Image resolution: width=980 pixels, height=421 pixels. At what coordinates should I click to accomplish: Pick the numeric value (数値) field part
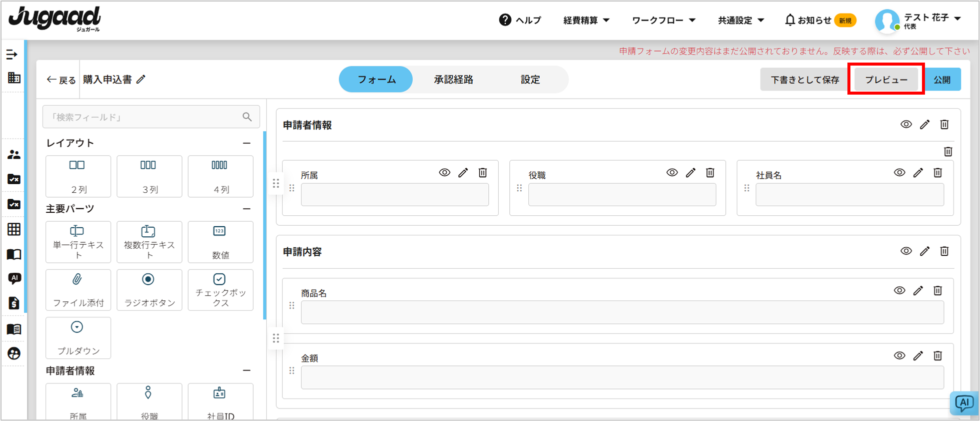220,241
